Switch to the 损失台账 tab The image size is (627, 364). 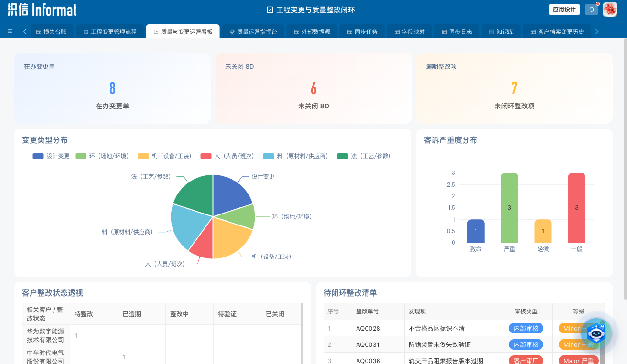point(53,32)
